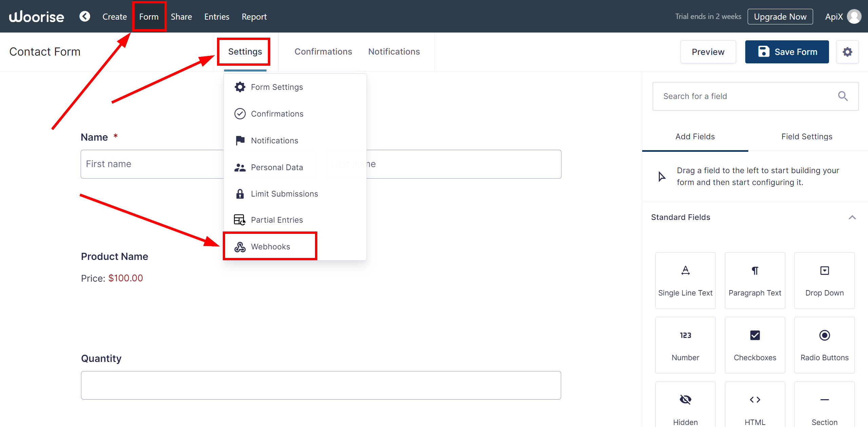The height and width of the screenshot is (427, 868).
Task: Click the Partial Entries table icon
Action: click(239, 220)
